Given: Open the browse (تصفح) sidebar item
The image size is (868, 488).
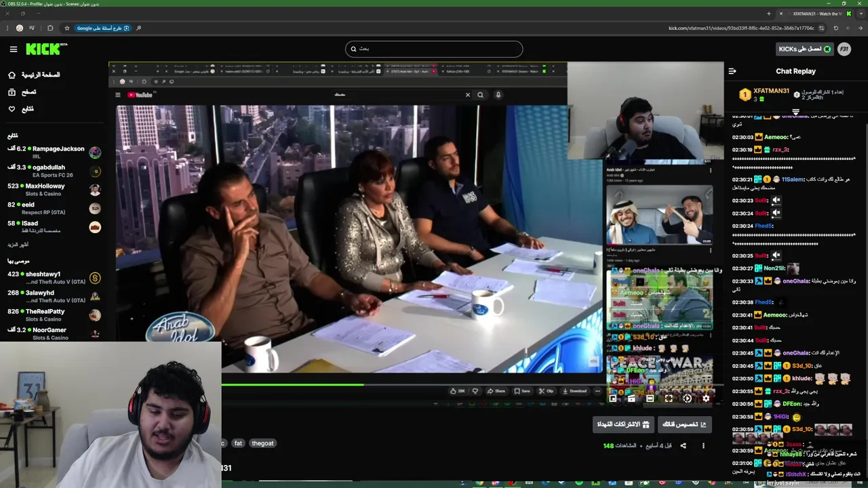Looking at the screenshot, I should 22,91.
